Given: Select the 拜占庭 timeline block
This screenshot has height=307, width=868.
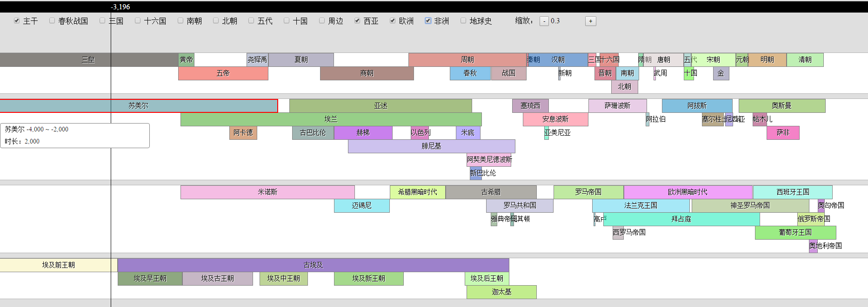Looking at the screenshot, I should [681, 219].
